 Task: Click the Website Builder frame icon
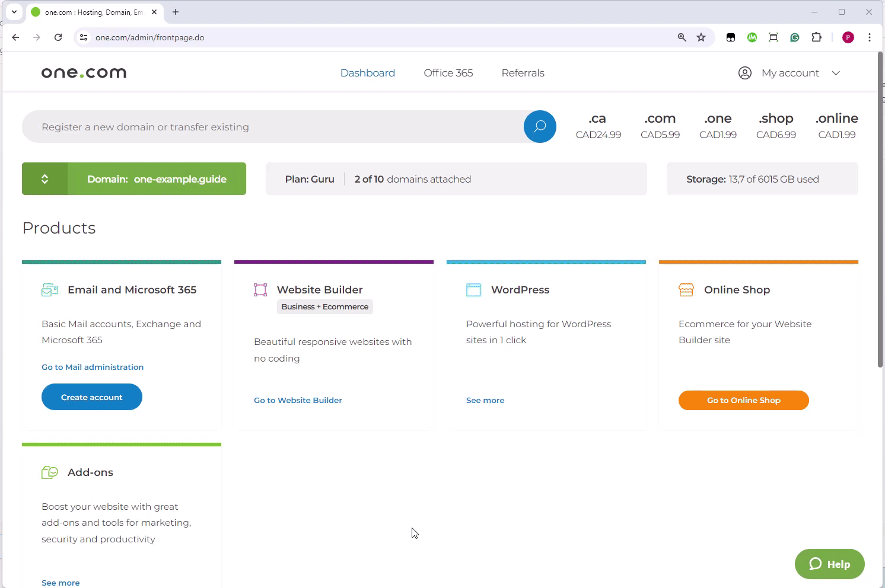tap(260, 290)
